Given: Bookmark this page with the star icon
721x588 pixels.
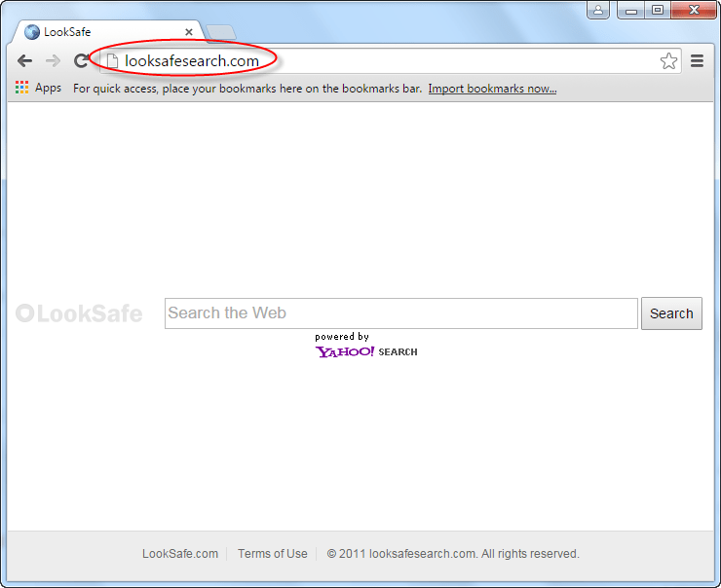Looking at the screenshot, I should click(668, 60).
